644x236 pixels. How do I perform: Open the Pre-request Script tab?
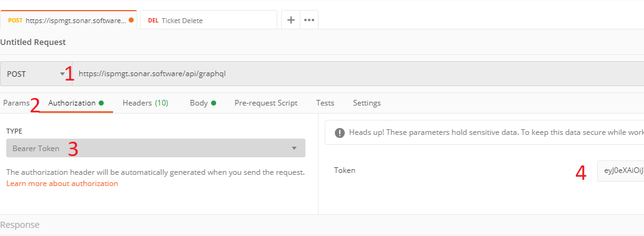(x=265, y=103)
